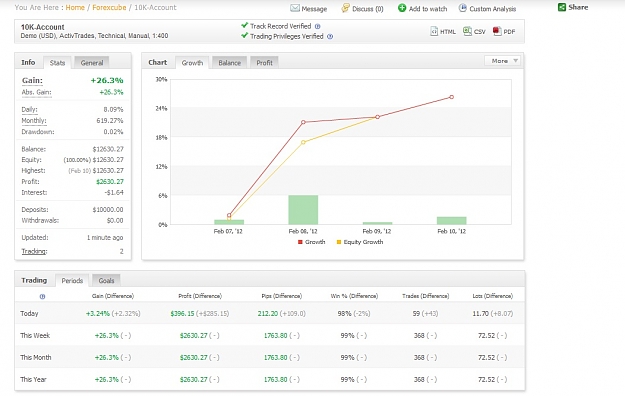Click the Monthly label in Info panel
Image resolution: width=625 pixels, height=396 pixels.
tap(34, 120)
